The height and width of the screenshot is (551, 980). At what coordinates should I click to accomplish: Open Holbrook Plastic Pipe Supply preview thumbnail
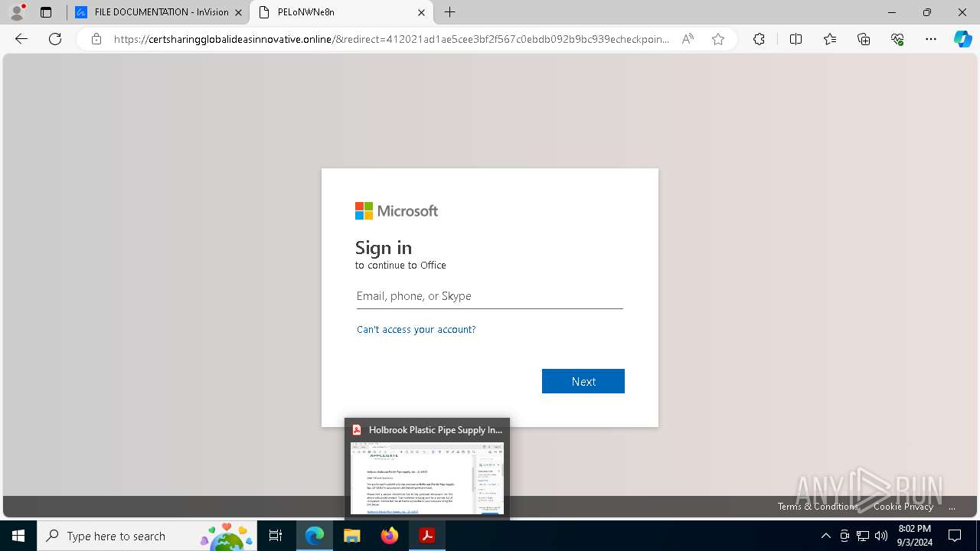point(427,469)
